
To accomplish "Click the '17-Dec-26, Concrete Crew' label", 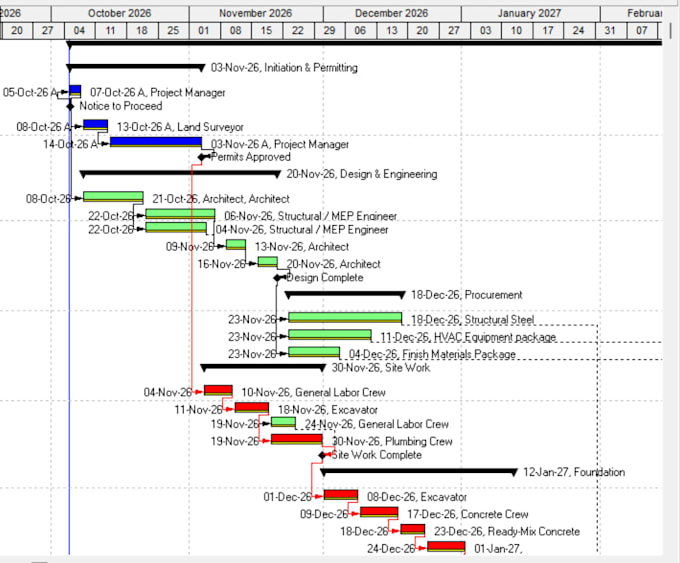I will (x=468, y=514).
